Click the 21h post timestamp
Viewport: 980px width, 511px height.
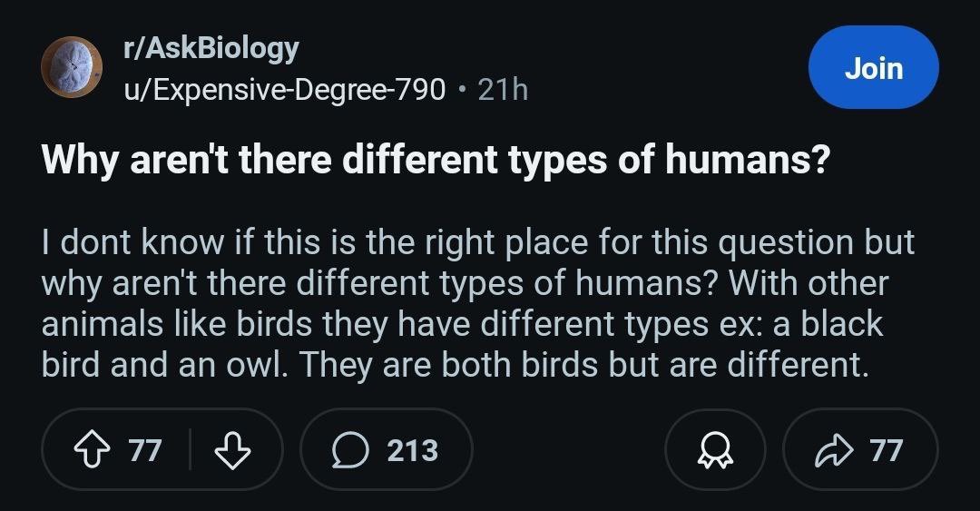(503, 90)
